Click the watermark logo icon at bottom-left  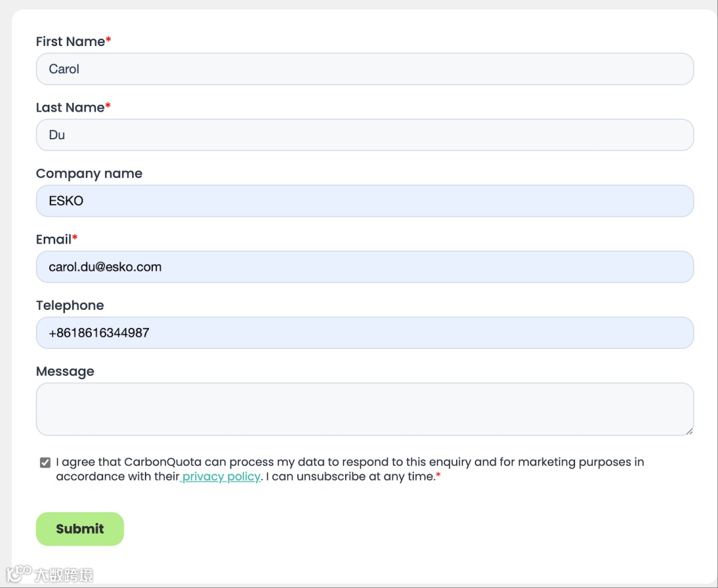[x=19, y=574]
